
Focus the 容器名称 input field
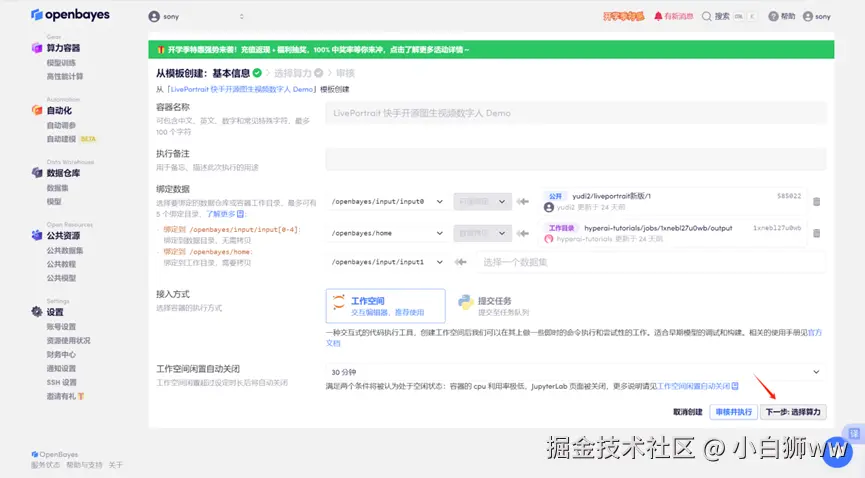[575, 113]
